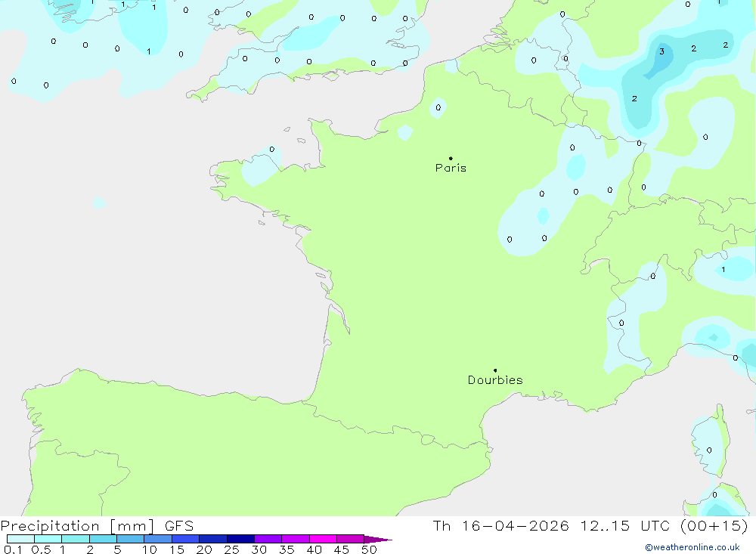The width and height of the screenshot is (756, 554).
Task: Click the "GFS" model name text
Action: [x=179, y=526]
